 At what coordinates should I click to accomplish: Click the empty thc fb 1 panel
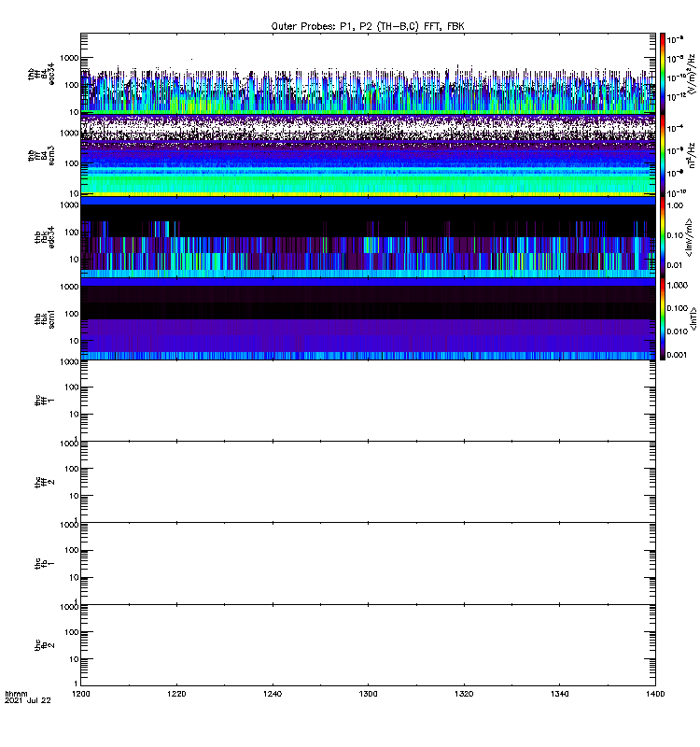coord(368,564)
